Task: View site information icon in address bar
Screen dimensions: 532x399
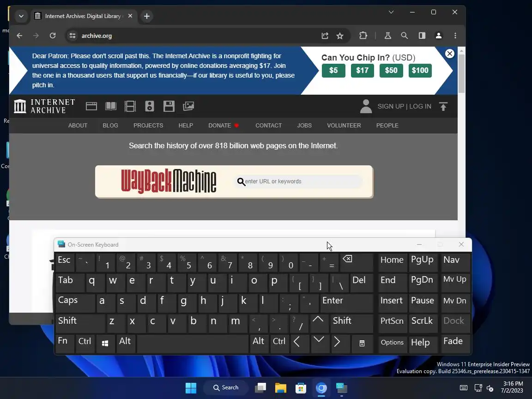Action: pos(72,36)
